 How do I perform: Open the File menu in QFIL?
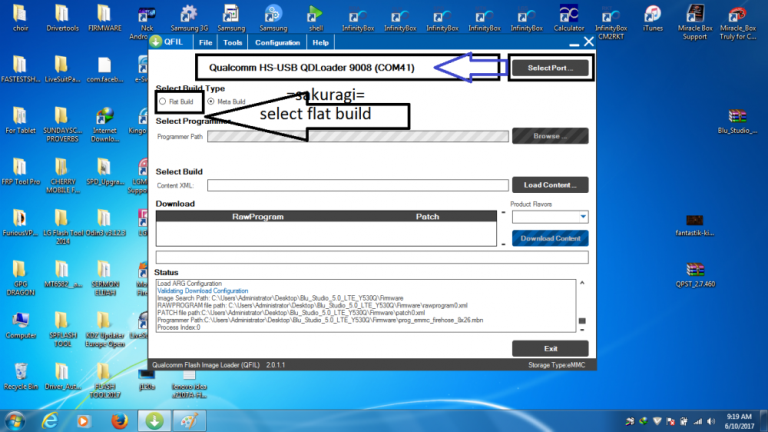205,43
